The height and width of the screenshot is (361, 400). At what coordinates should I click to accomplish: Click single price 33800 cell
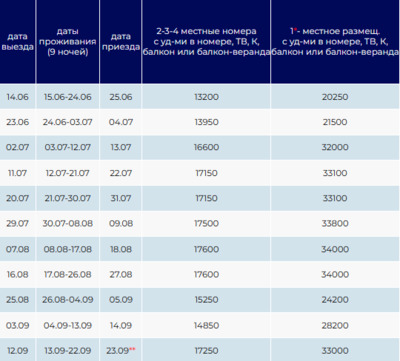click(335, 223)
